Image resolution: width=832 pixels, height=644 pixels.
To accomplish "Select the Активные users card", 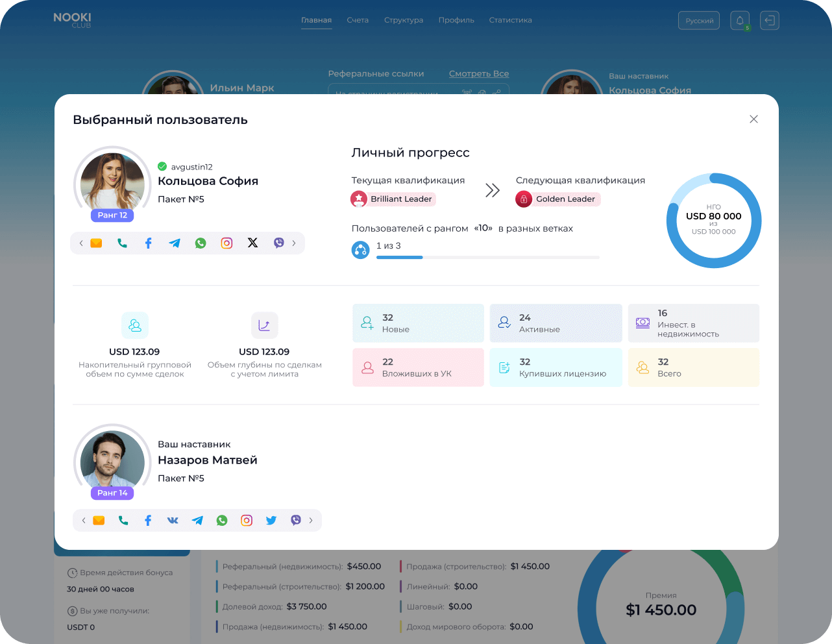I will pyautogui.click(x=556, y=323).
